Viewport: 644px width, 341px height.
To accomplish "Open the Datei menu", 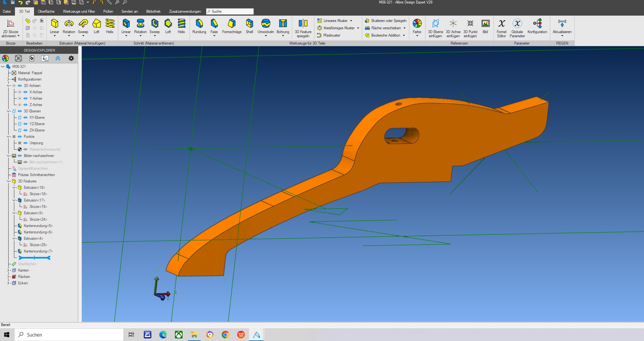I will [7, 11].
